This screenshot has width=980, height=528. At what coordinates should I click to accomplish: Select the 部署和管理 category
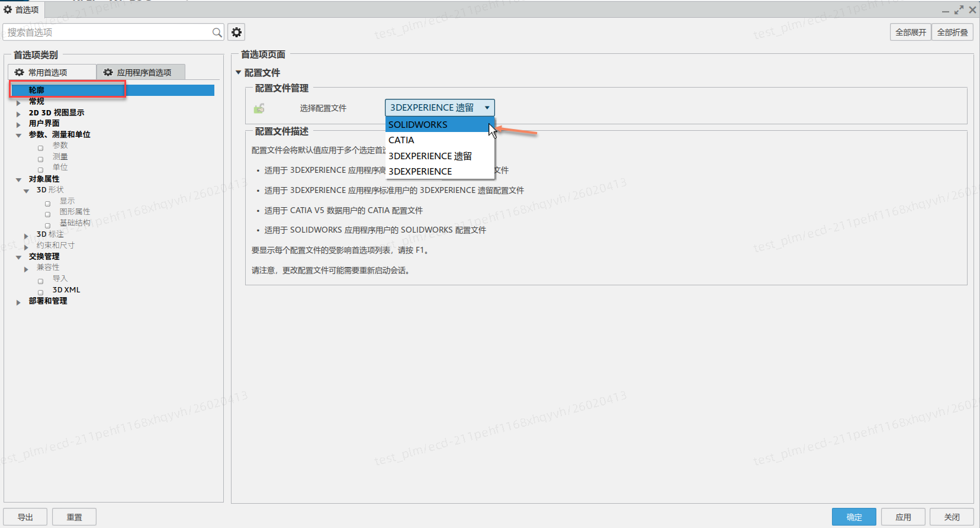(x=48, y=301)
